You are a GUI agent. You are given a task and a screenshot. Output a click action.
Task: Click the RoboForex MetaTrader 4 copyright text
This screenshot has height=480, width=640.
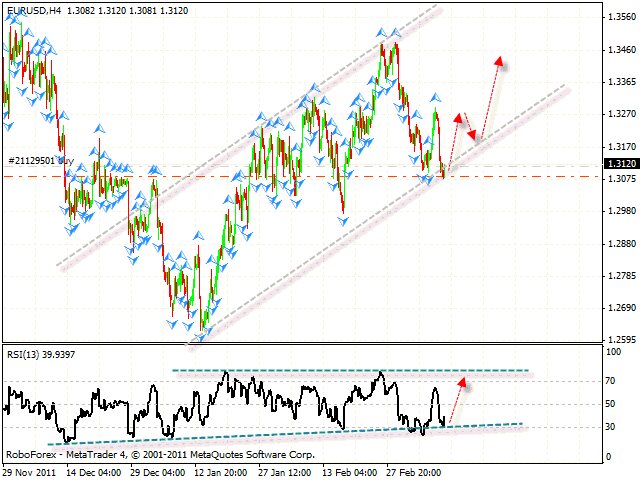pos(158,454)
